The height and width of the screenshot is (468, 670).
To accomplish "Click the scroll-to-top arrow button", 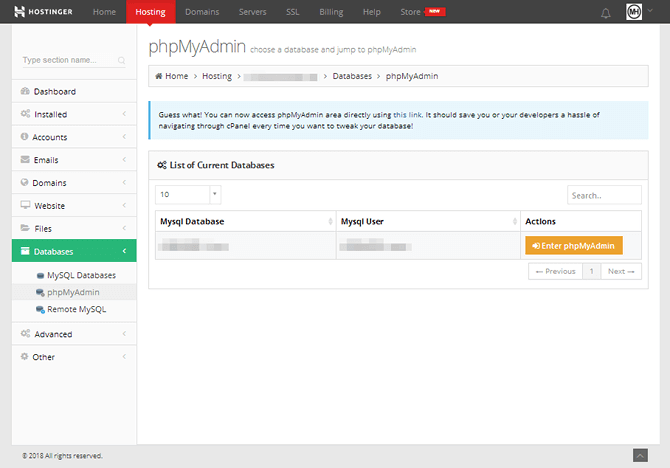I will point(640,455).
